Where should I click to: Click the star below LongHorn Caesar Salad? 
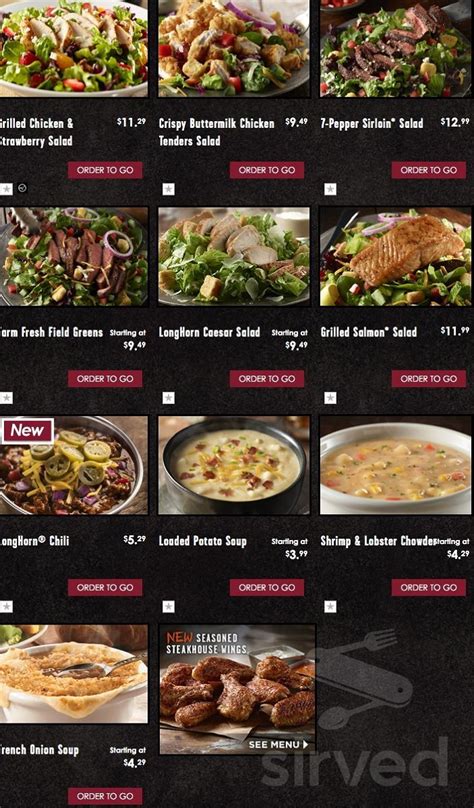click(x=168, y=398)
